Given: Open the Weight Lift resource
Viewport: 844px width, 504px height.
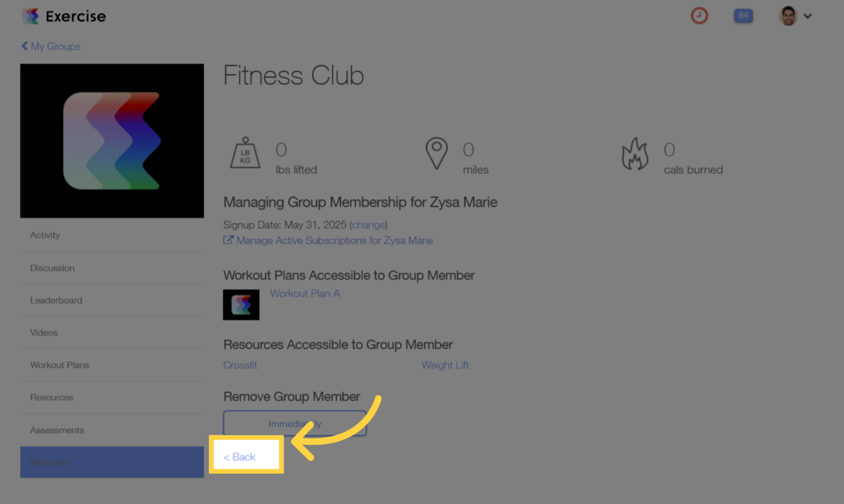Looking at the screenshot, I should [445, 365].
